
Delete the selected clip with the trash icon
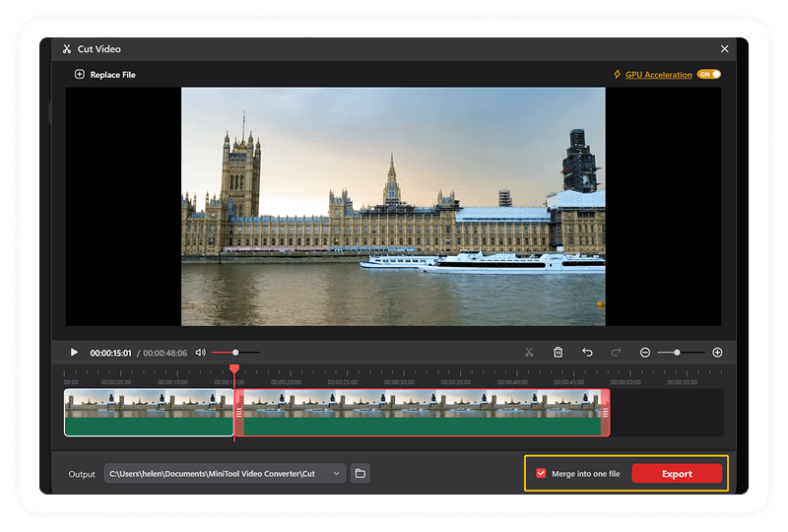(x=558, y=353)
